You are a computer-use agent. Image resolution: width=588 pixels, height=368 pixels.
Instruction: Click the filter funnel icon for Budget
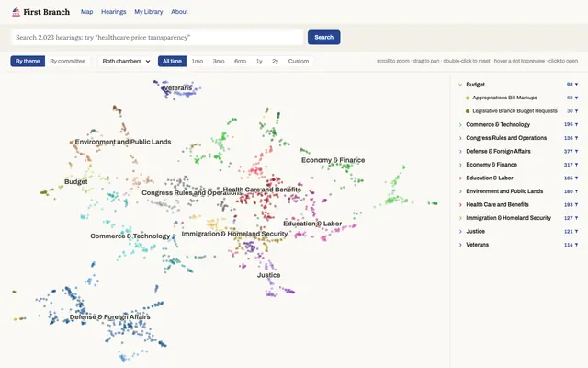[576, 85]
